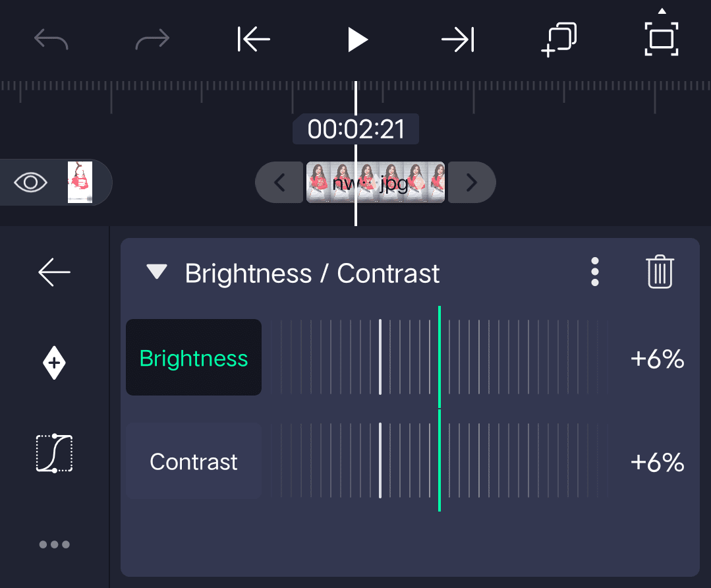
Task: Click the undo arrow icon
Action: coord(51,41)
